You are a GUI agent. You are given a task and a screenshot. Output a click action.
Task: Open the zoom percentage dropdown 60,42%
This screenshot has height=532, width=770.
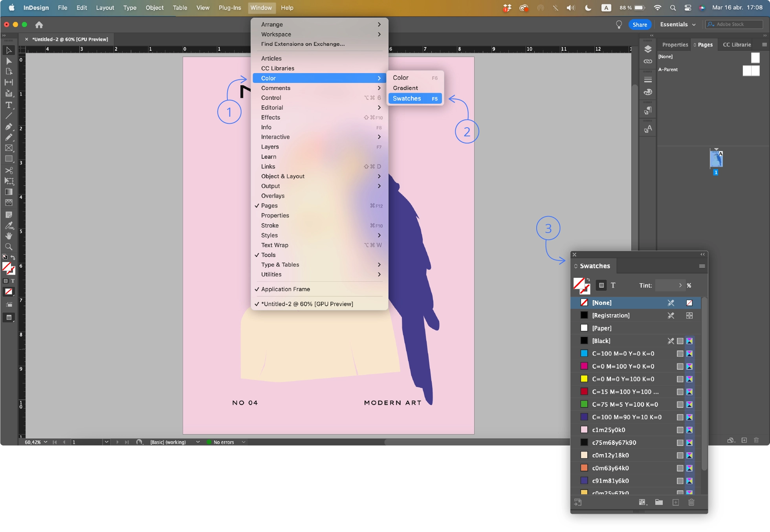click(x=46, y=442)
